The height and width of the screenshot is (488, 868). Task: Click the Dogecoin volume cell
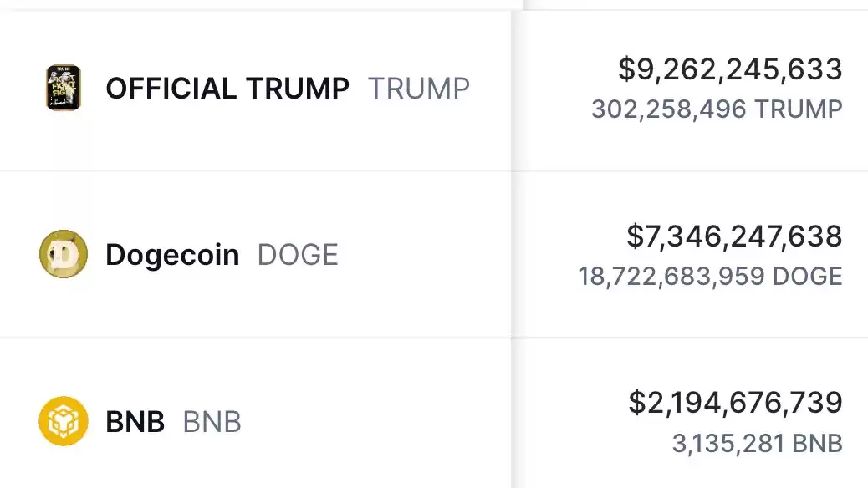[x=690, y=255]
